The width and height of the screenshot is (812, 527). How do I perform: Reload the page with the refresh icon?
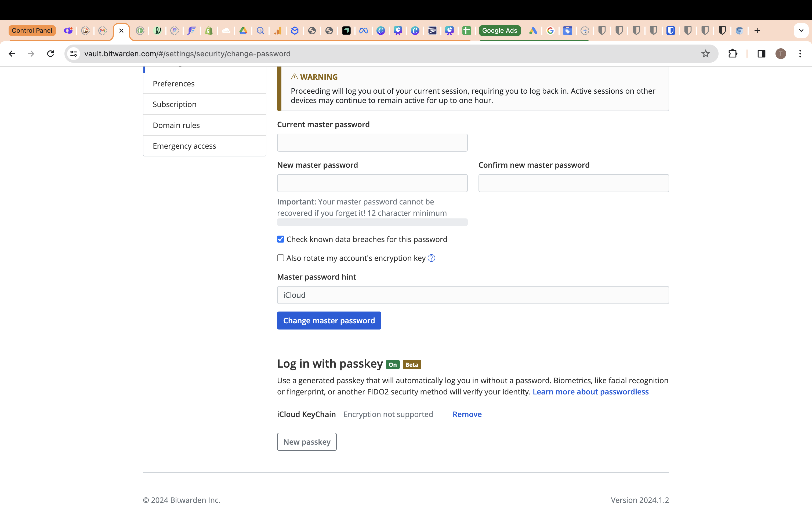pyautogui.click(x=50, y=53)
